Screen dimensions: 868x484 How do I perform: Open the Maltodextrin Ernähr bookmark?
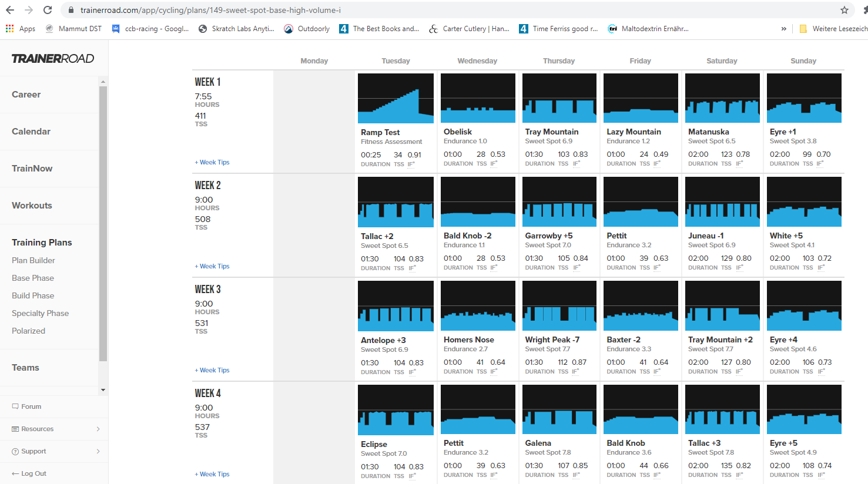648,29
